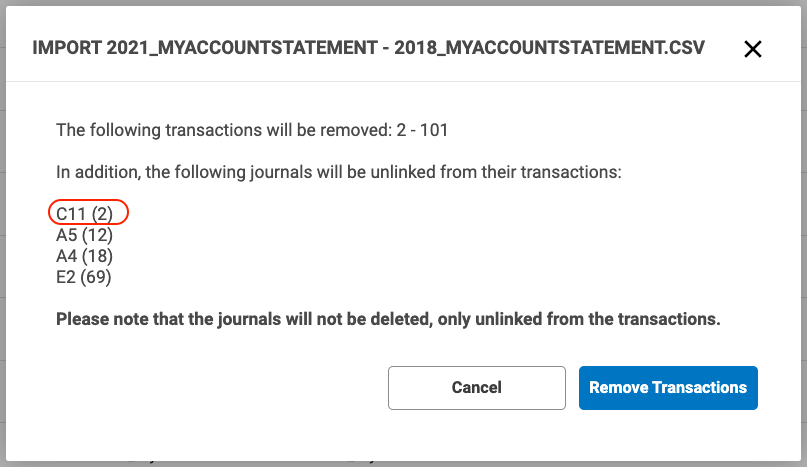Image resolution: width=807 pixels, height=467 pixels.
Task: Click the (18) count beside A4
Action: point(98,256)
